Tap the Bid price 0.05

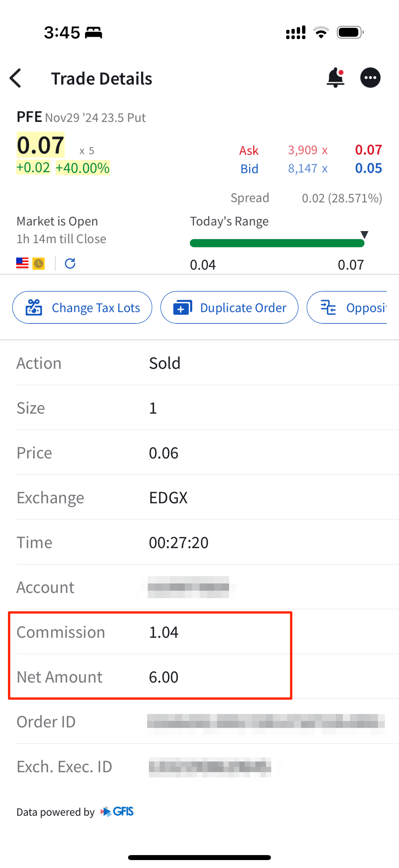[368, 169]
